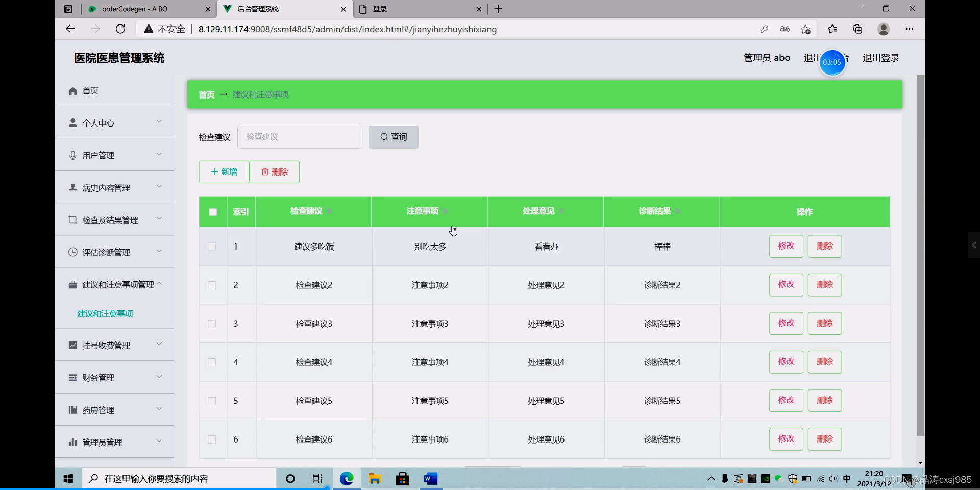Click the 检查建议 search input field
980x490 pixels.
click(x=300, y=137)
